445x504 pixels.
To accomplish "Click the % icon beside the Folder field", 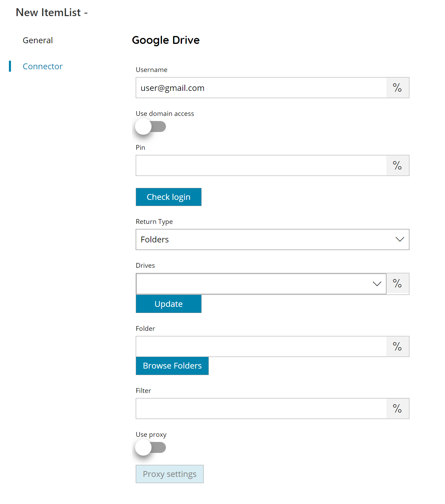I will [x=397, y=346].
